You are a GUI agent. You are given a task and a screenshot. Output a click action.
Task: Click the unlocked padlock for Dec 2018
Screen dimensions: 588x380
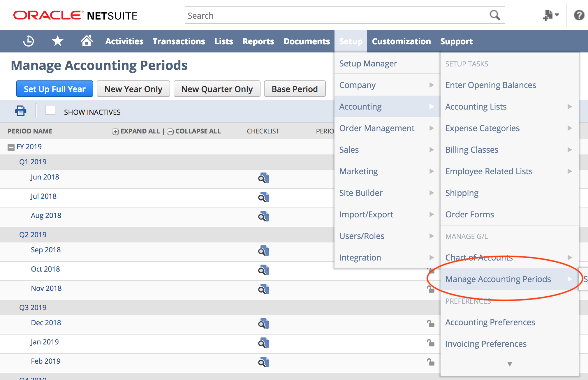click(431, 323)
